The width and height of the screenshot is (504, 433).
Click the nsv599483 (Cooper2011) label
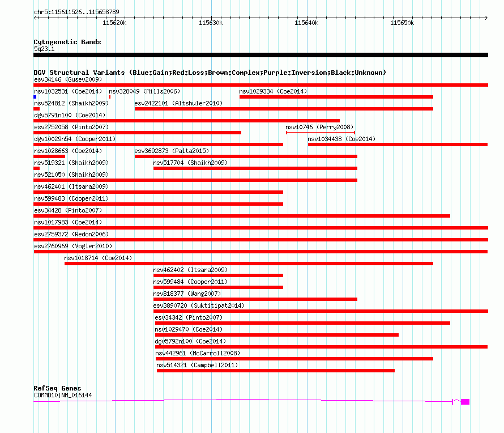[71, 198]
